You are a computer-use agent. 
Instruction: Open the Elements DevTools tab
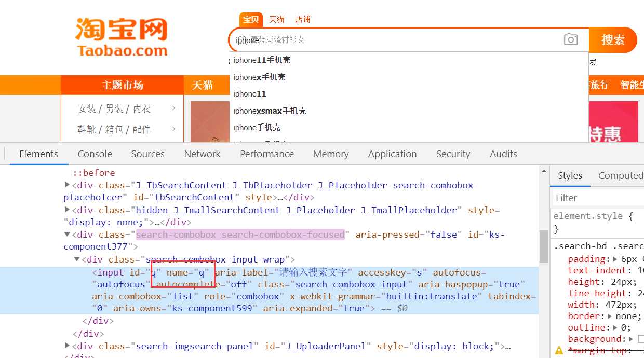click(38, 154)
